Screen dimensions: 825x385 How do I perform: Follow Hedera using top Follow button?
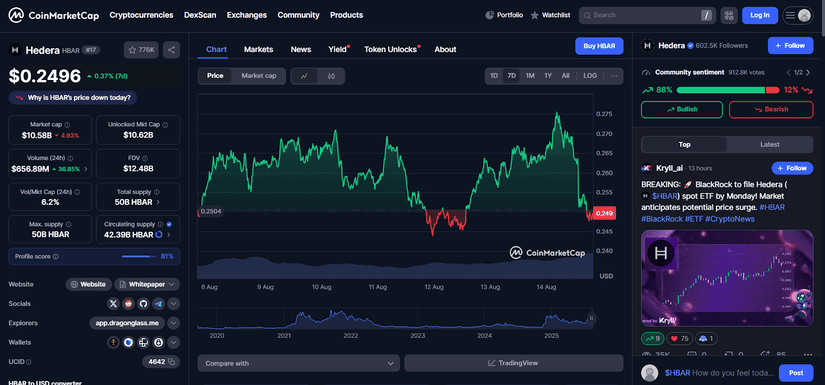coord(790,46)
